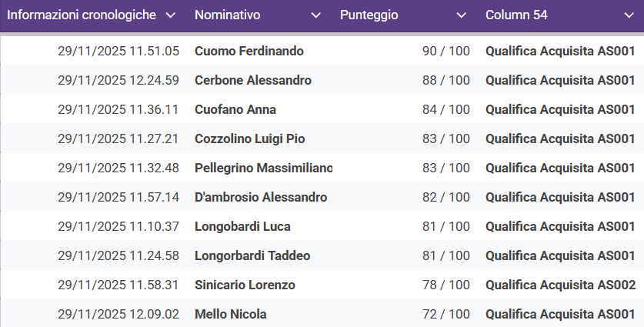The width and height of the screenshot is (644, 327).
Task: Click the Cuofano Anna name cell
Action: [x=235, y=110]
